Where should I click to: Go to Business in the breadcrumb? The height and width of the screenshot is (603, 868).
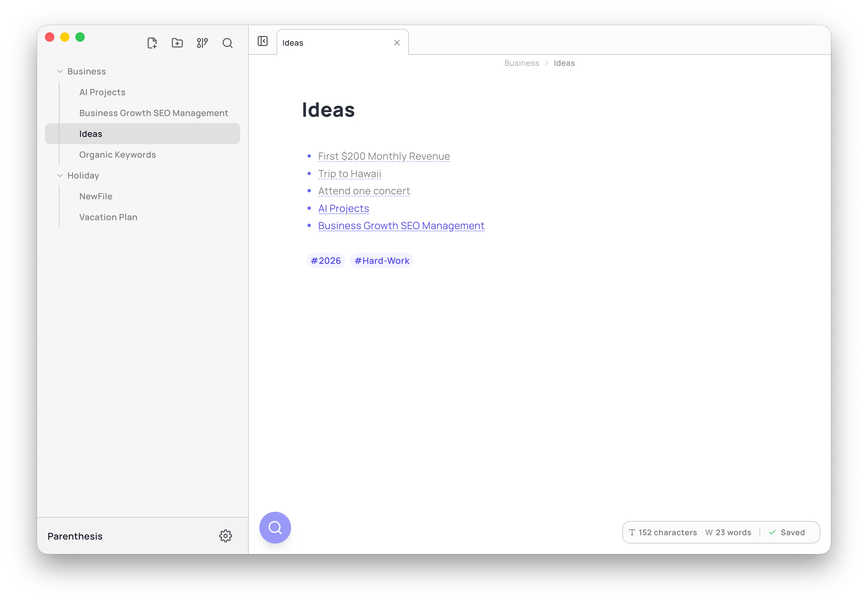tap(521, 63)
